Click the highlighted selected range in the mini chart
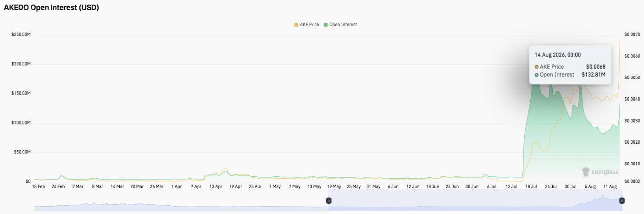Screen dimensions: 644x214 [475, 201]
